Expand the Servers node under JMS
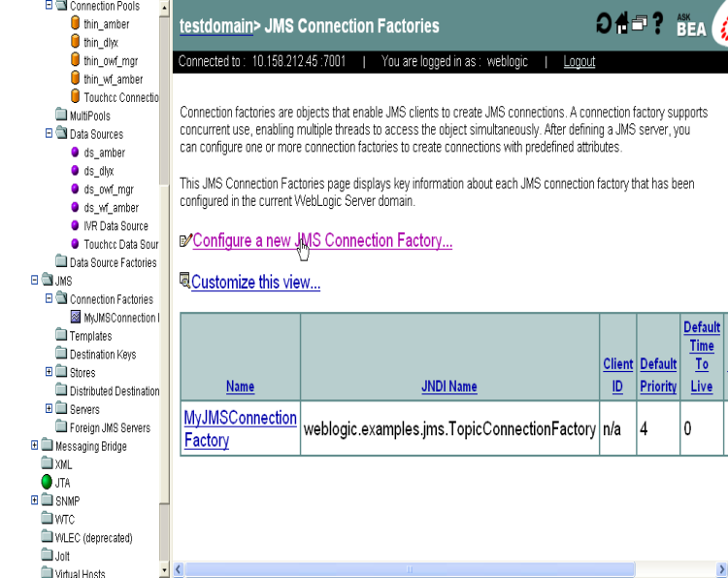This screenshot has height=578, width=728. (49, 408)
